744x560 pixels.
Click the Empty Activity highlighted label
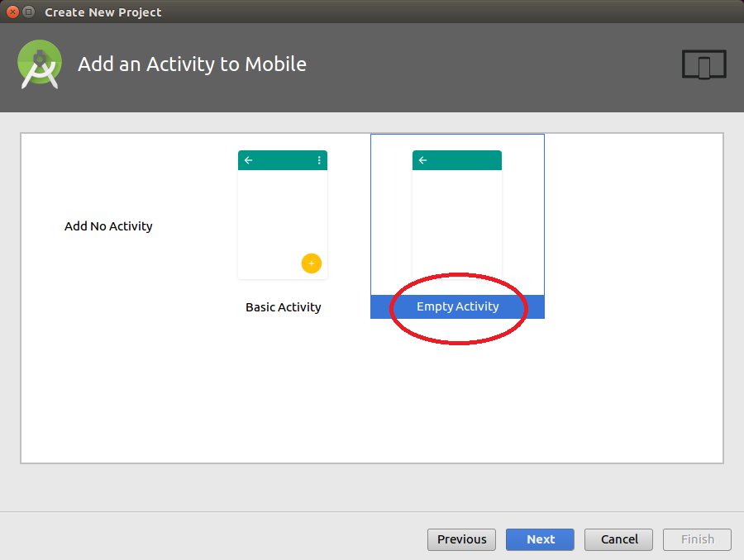pos(457,306)
